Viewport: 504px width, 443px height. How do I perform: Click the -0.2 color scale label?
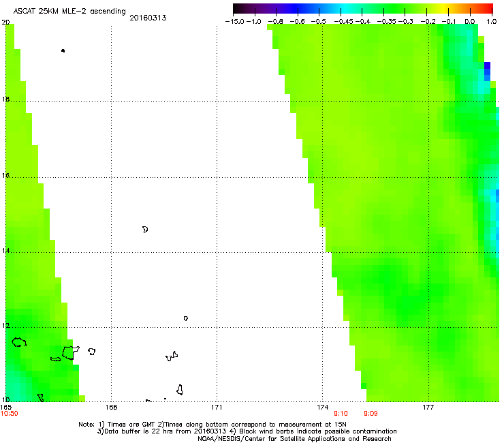(x=428, y=22)
